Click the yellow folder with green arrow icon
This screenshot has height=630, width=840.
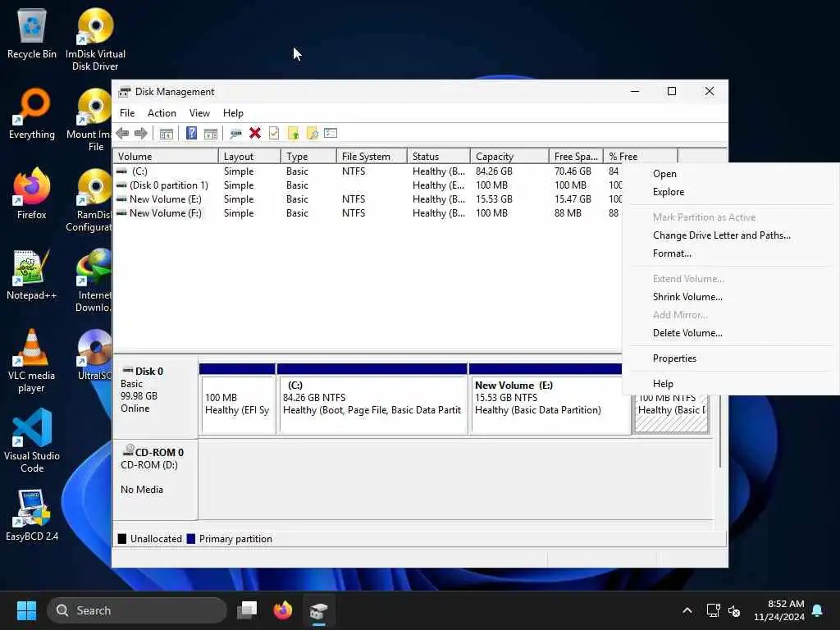[293, 134]
